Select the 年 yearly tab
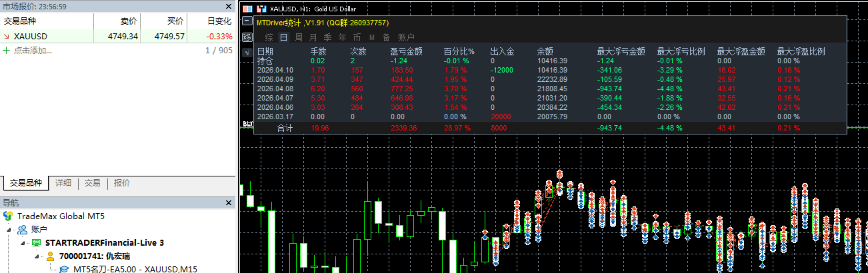 pyautogui.click(x=343, y=37)
